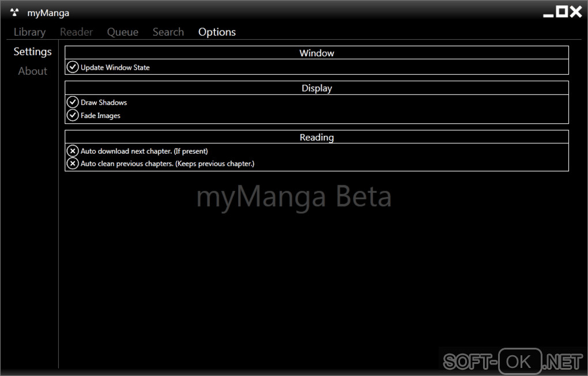
Task: Click the 'Draw Shadows' label text
Action: (x=104, y=102)
